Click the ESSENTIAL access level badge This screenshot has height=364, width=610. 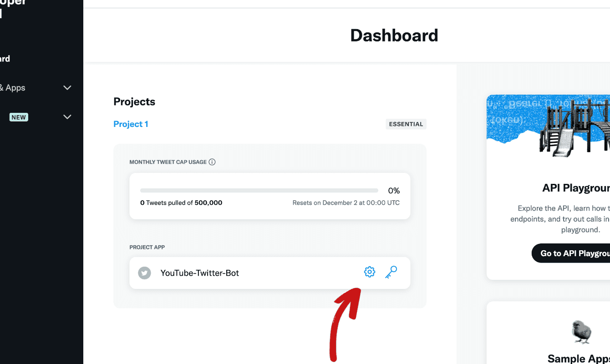406,124
